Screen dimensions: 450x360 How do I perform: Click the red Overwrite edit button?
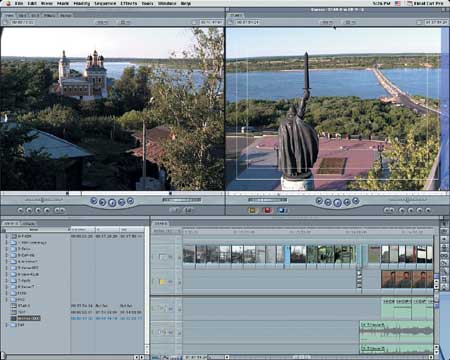tap(267, 210)
